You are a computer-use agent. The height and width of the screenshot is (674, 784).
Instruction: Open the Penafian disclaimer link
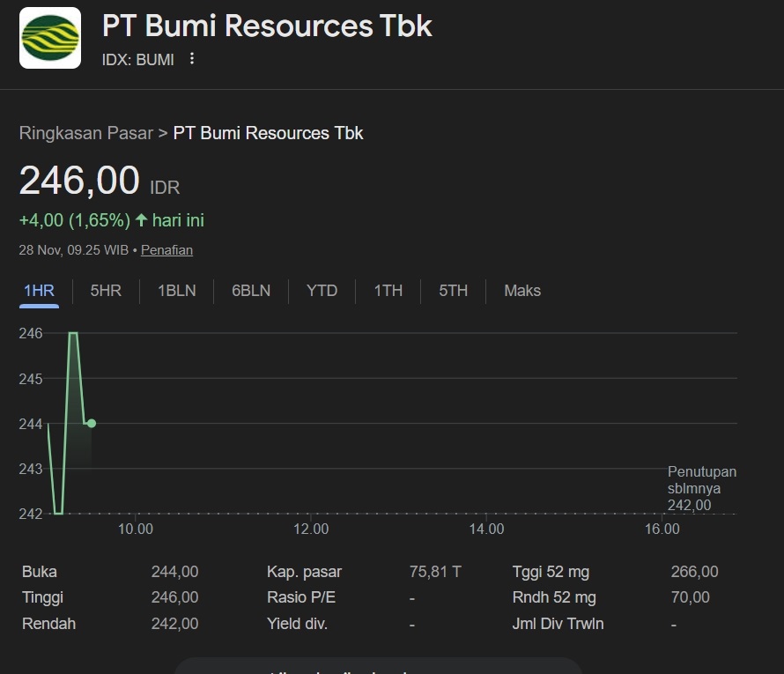166,250
